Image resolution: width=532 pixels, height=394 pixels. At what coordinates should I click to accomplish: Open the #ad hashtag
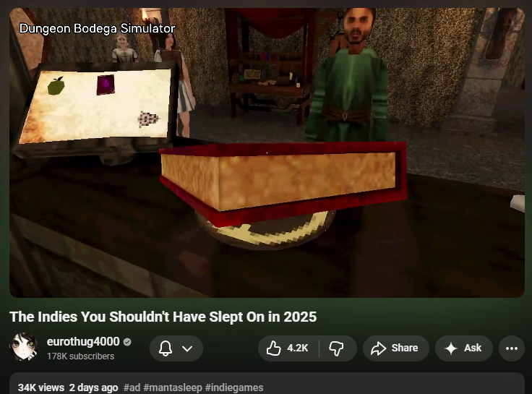[132, 387]
